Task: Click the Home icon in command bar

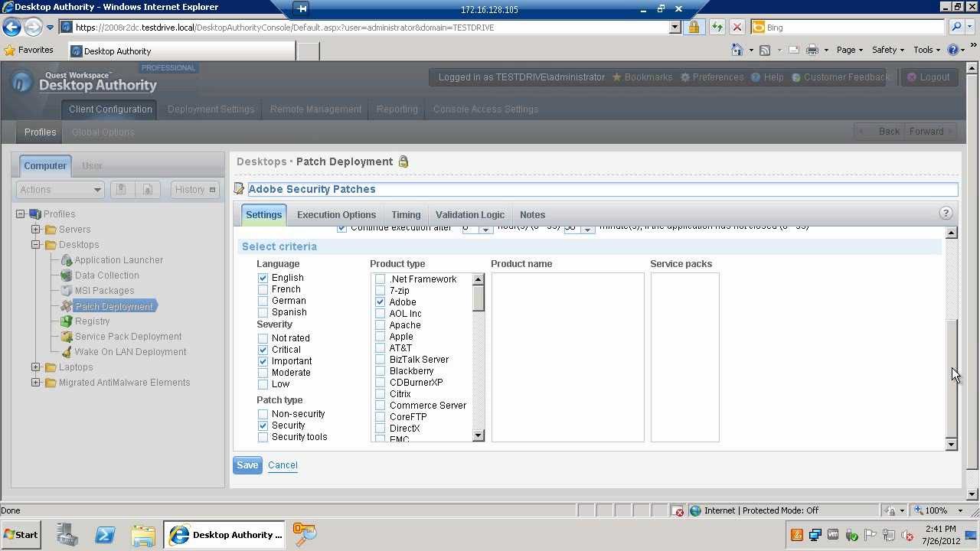Action: pos(737,50)
